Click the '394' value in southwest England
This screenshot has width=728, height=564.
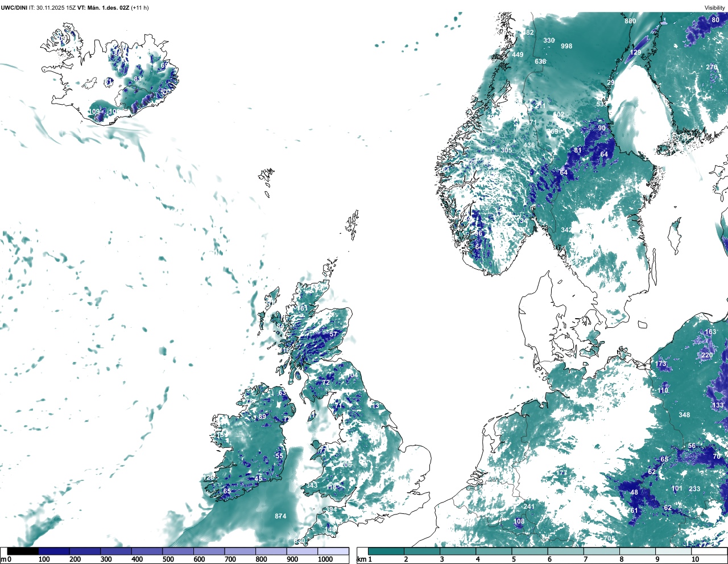coord(331,509)
